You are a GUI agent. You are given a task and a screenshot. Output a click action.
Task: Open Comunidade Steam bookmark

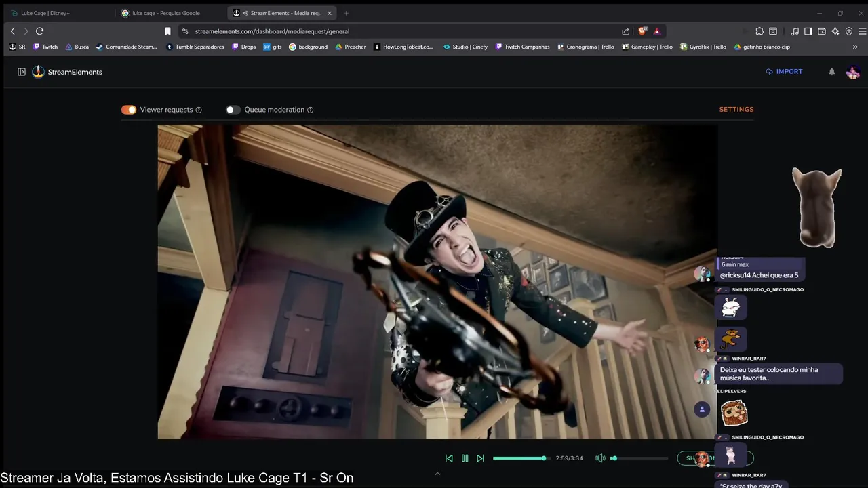point(126,47)
